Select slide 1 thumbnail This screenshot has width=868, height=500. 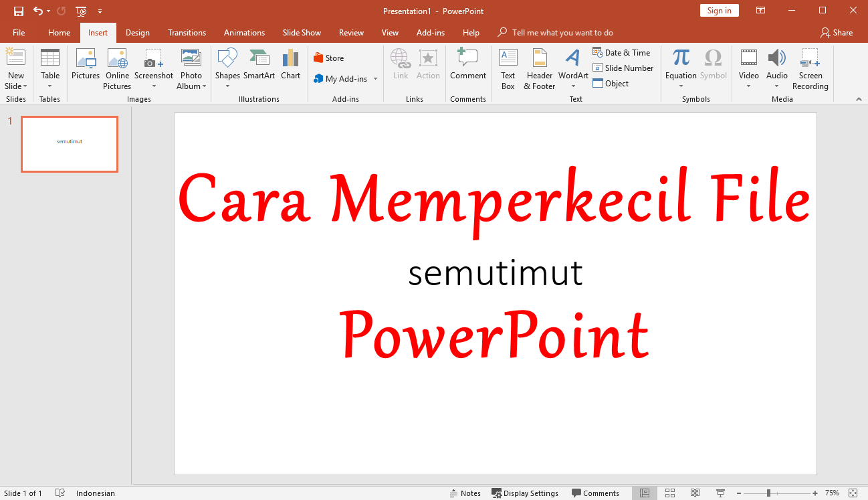(70, 144)
